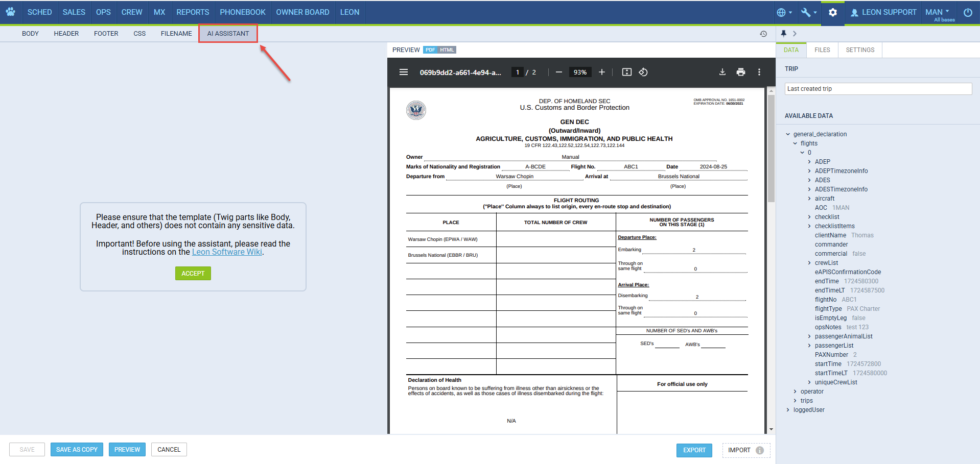Click the power logout icon
Screen dimensions: 980x464
click(968, 12)
